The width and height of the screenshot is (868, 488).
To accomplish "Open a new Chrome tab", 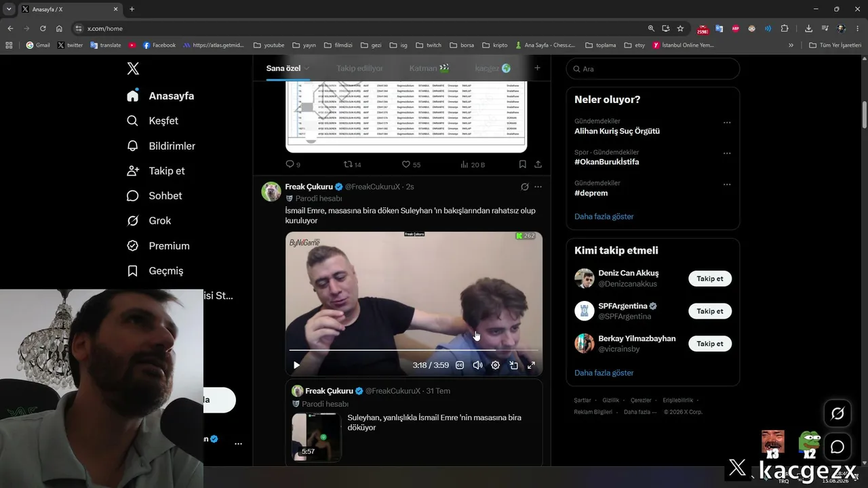I will click(132, 9).
